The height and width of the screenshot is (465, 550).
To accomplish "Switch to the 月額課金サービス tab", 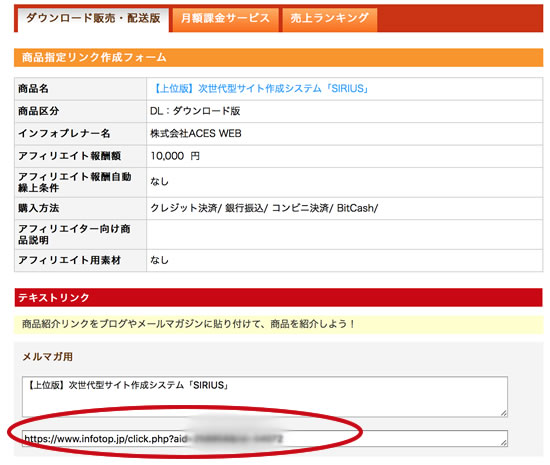I will coord(225,19).
